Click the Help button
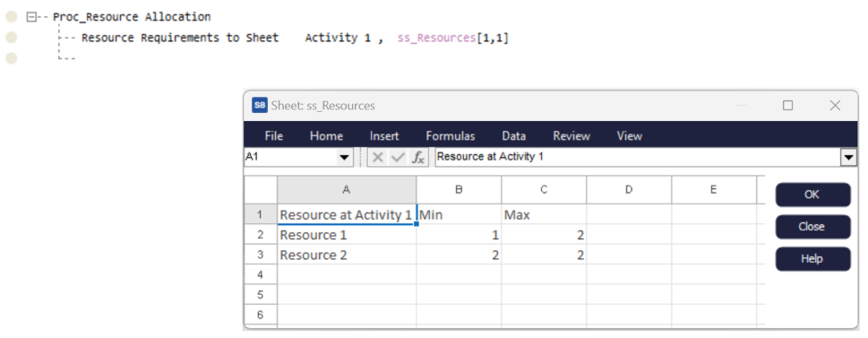868x338 pixels. (812, 259)
